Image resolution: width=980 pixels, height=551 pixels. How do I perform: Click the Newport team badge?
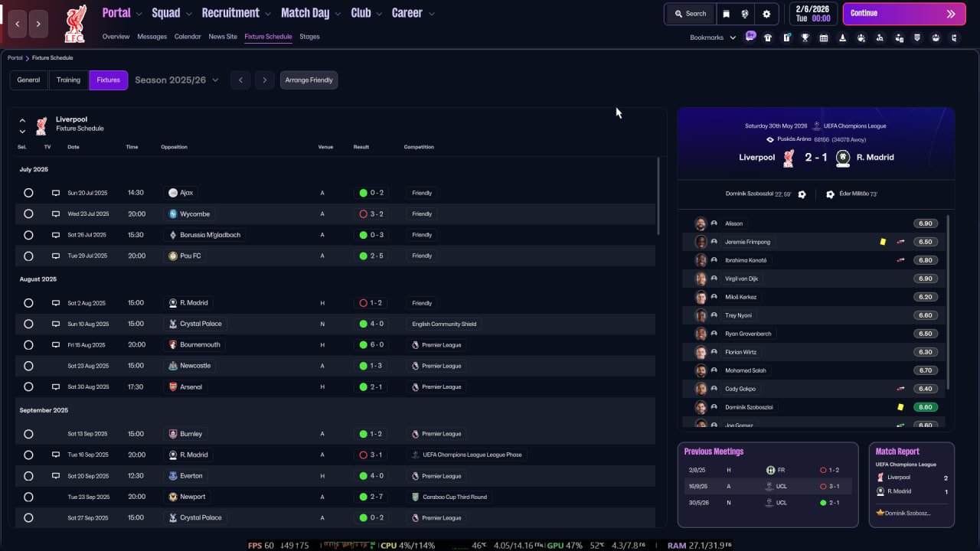173,497
